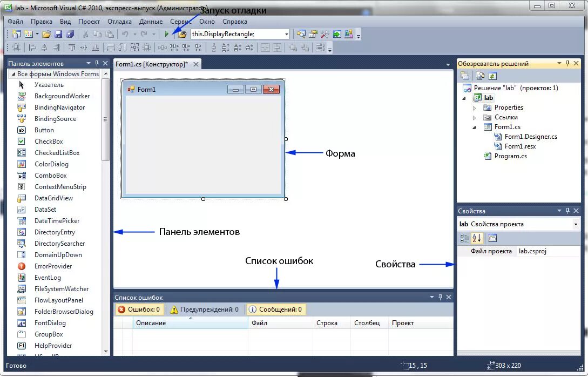The width and height of the screenshot is (588, 377).
Task: Click the Undo arrow icon
Action: (x=125, y=34)
